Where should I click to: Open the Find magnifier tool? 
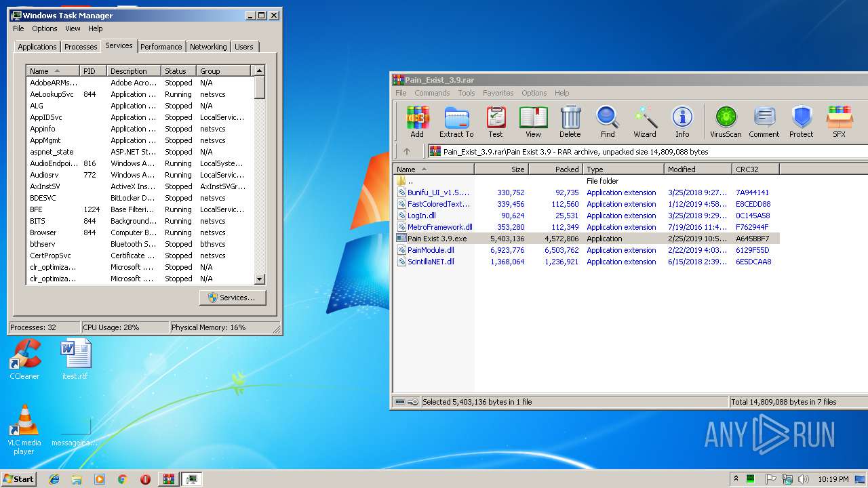pyautogui.click(x=608, y=122)
